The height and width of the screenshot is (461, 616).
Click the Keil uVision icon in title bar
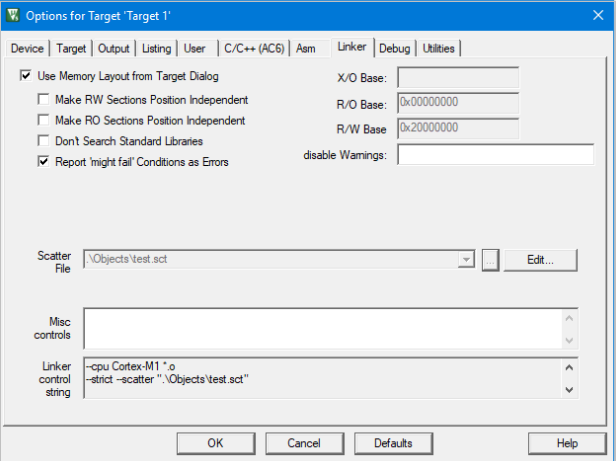[13, 15]
